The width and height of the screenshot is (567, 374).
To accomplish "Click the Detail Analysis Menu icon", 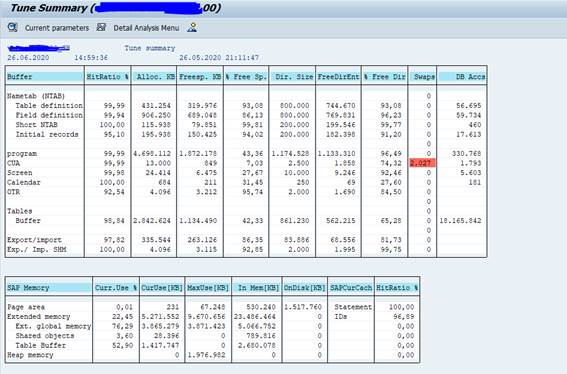I will coord(101,27).
